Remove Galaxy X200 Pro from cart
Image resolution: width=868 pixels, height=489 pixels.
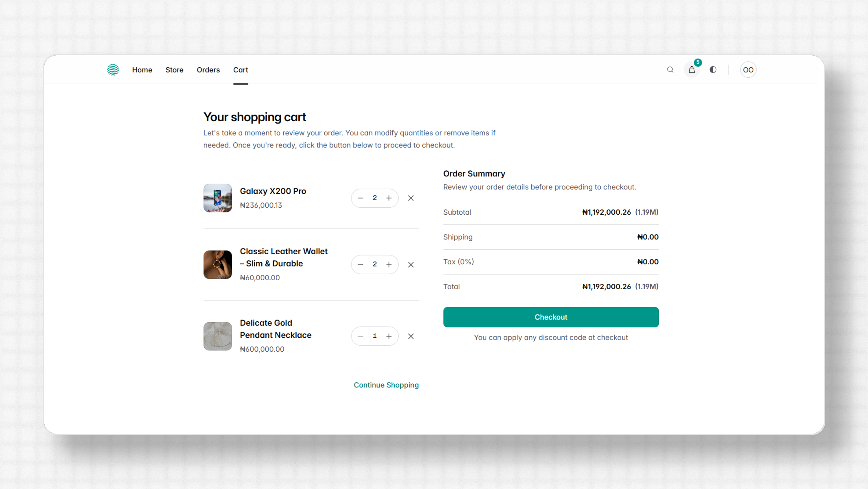[x=411, y=198]
